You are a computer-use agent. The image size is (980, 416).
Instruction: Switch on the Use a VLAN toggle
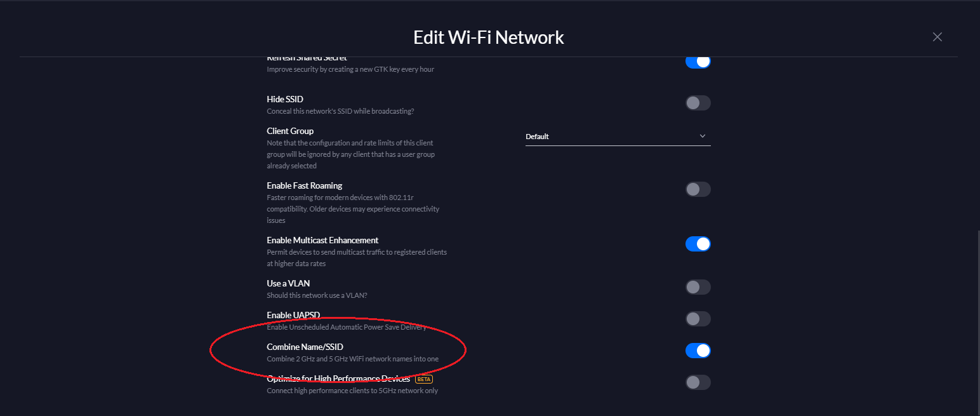coord(698,287)
